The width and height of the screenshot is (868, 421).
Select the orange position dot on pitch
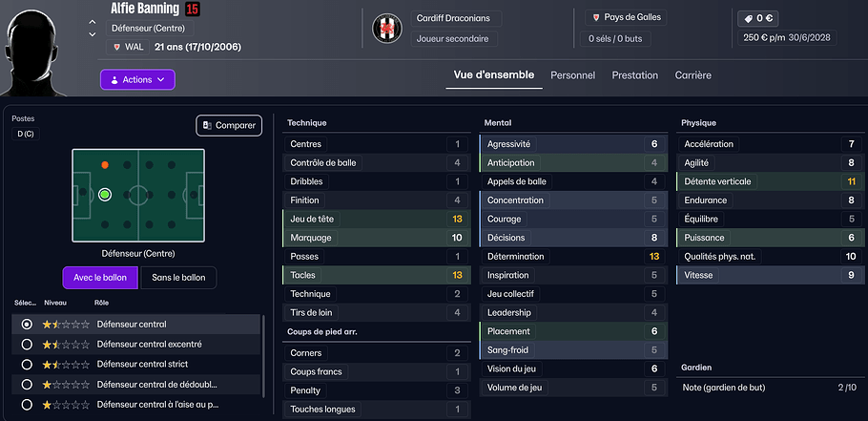105,165
